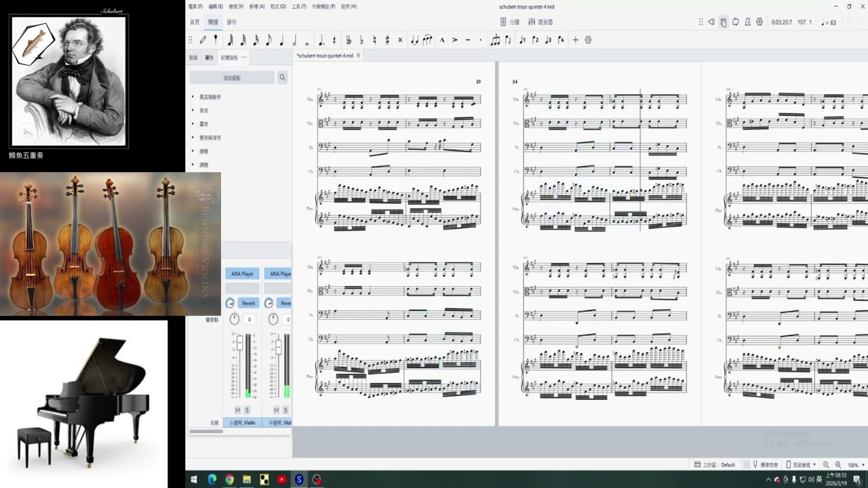Open the playback settings gear
The image size is (868, 488).
759,22
